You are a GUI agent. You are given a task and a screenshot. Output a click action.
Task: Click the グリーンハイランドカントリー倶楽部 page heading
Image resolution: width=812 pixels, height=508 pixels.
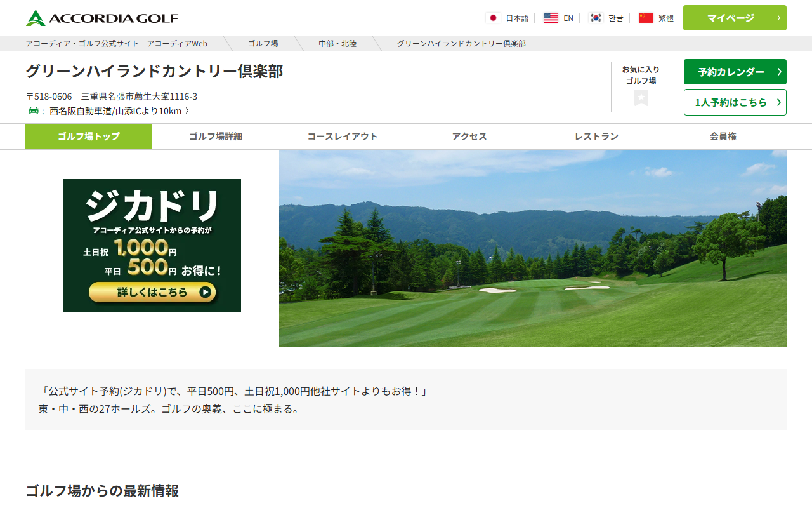coord(154,71)
